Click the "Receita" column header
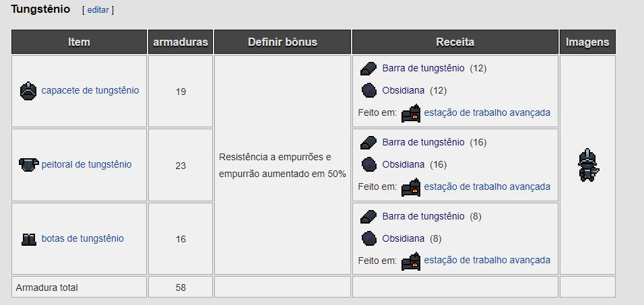Image resolution: width=644 pixels, height=305 pixels. pyautogui.click(x=455, y=42)
